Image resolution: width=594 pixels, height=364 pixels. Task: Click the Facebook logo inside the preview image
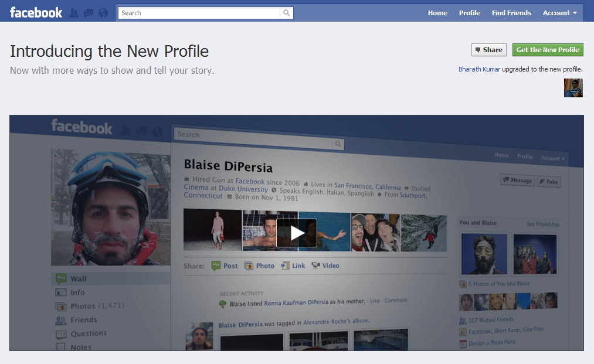pyautogui.click(x=82, y=127)
